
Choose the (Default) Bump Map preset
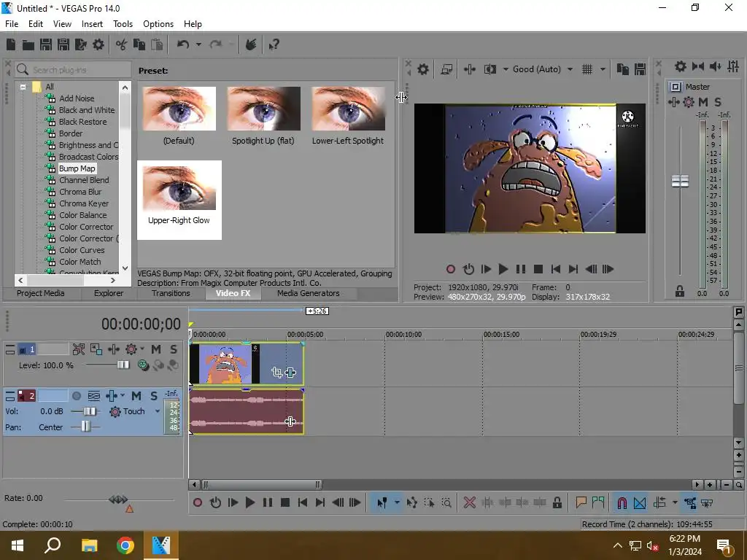click(x=179, y=116)
